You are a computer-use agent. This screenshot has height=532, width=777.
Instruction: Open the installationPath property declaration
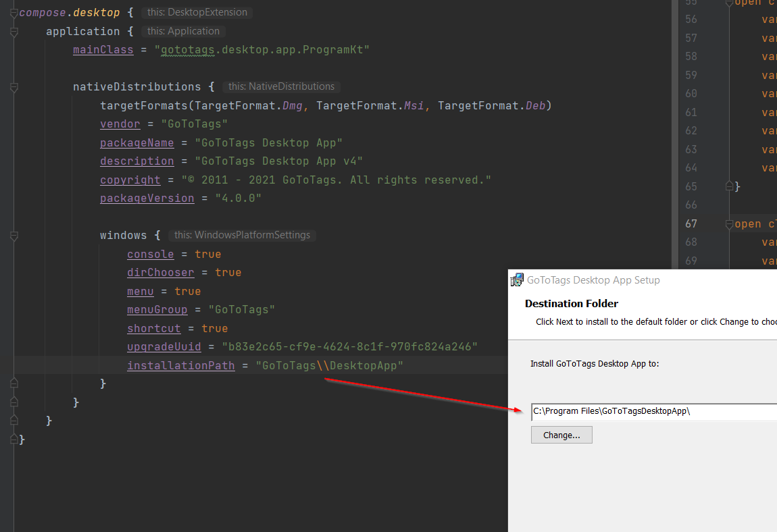180,365
